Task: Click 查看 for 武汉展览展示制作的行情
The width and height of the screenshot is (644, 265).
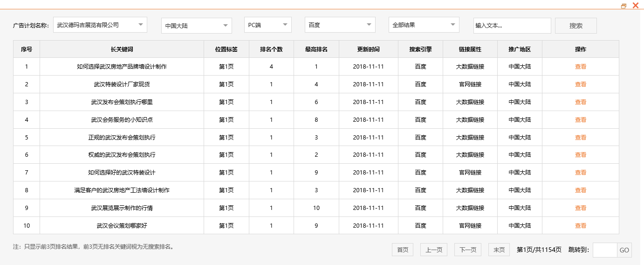Action: pyautogui.click(x=581, y=208)
